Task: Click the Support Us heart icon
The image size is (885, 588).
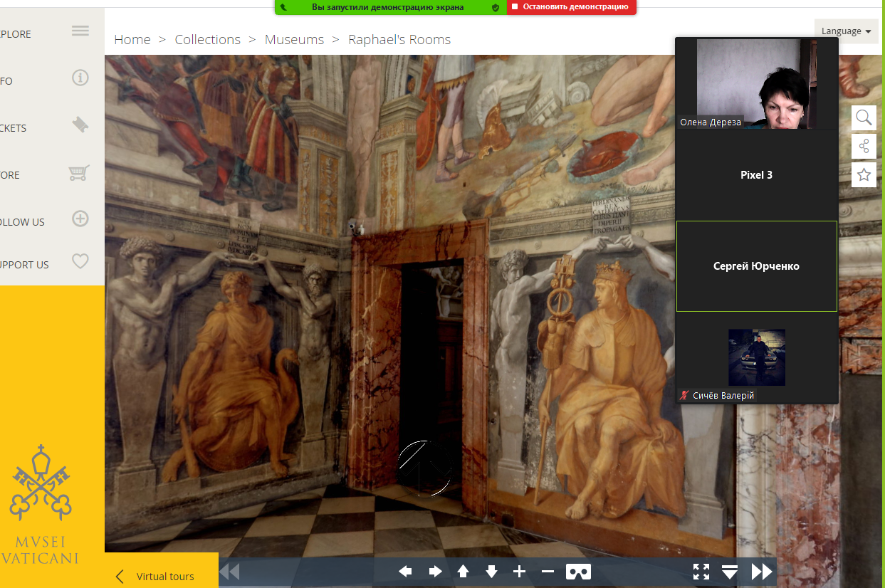Action: tap(80, 262)
